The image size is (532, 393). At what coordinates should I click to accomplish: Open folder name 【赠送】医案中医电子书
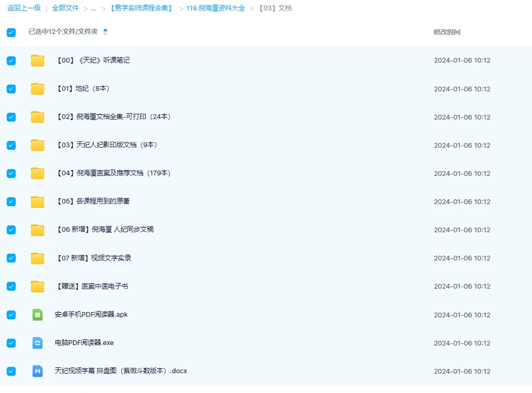(x=92, y=286)
